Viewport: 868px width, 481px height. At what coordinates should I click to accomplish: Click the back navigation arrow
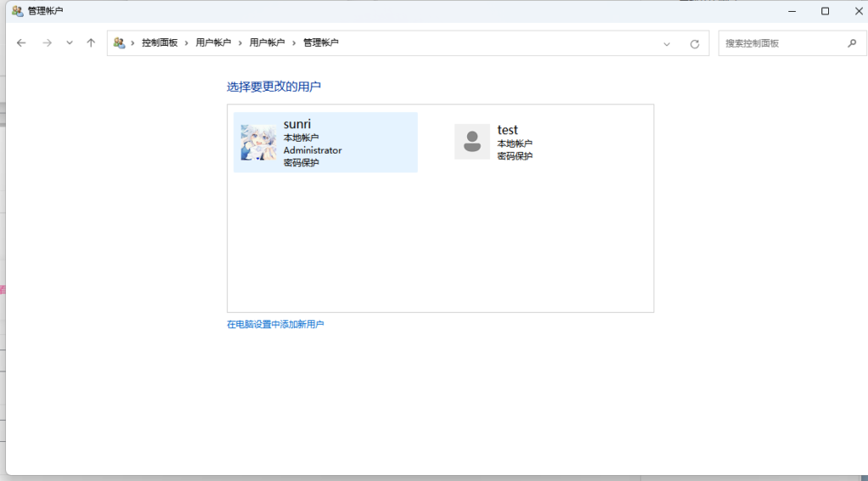tap(22, 43)
